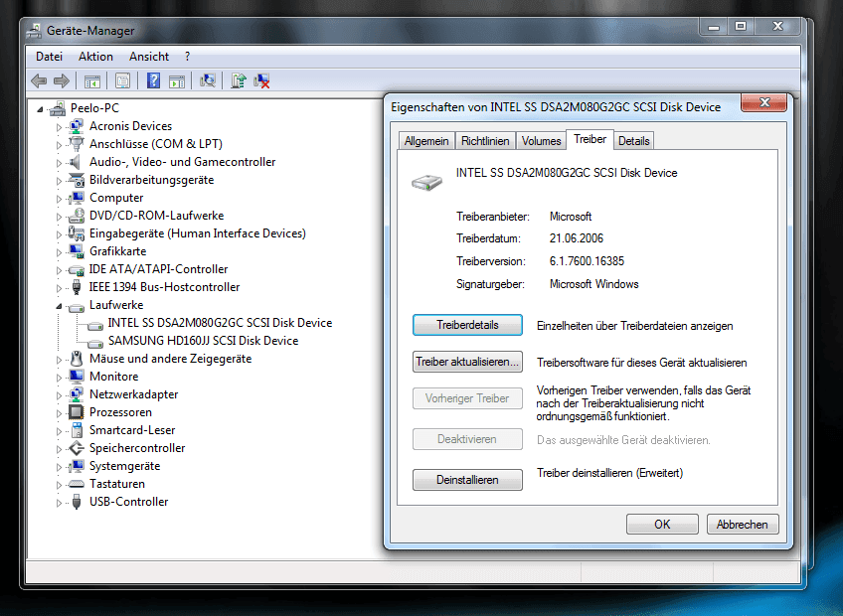Click Treiber aktualisieren... button
The width and height of the screenshot is (843, 616).
tap(467, 362)
